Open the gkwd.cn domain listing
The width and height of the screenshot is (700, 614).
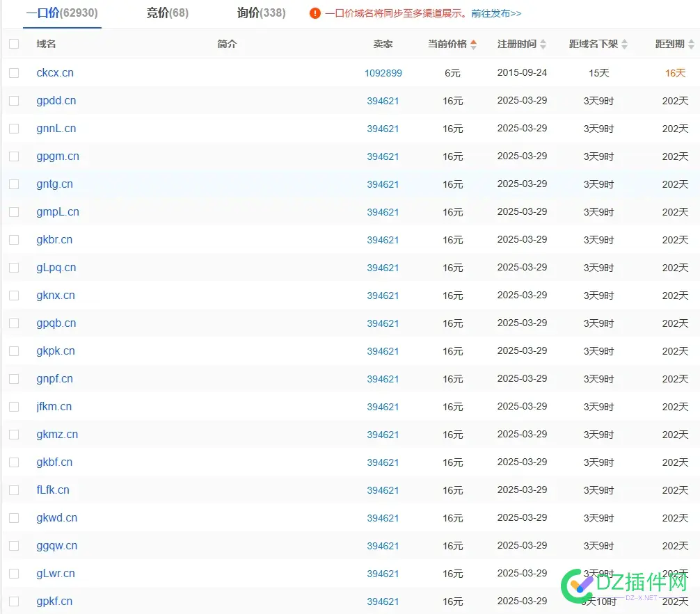pyautogui.click(x=56, y=517)
